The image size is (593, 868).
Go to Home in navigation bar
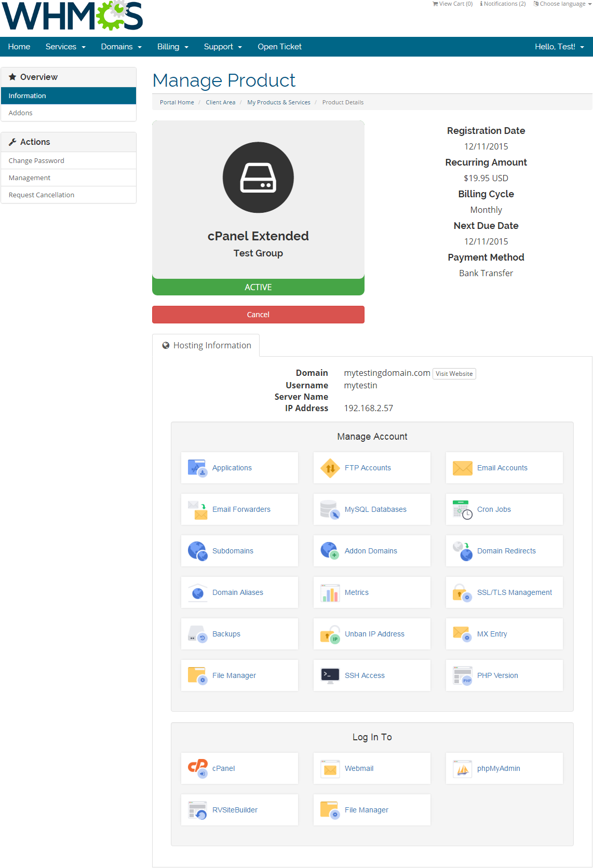tap(19, 47)
